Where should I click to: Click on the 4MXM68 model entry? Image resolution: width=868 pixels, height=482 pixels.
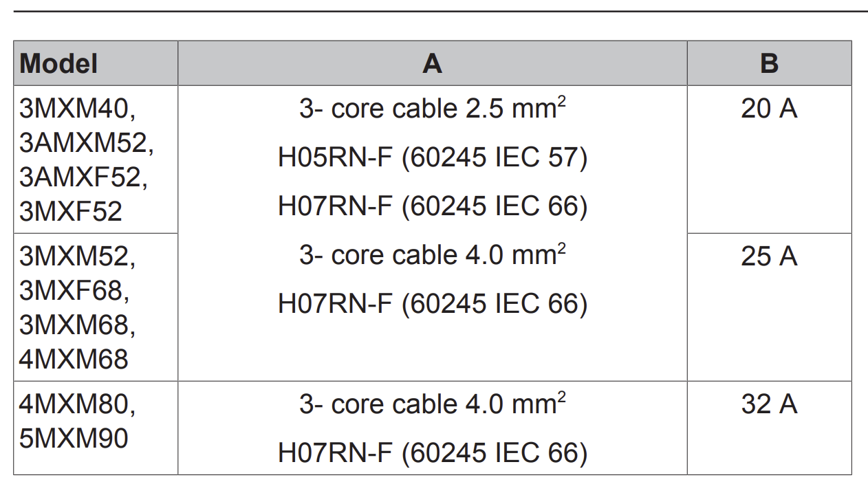(x=74, y=358)
